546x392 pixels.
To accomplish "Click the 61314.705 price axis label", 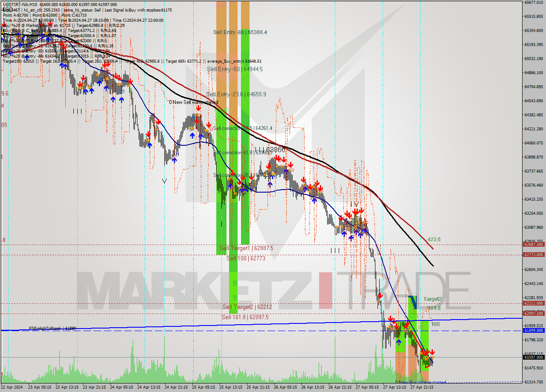I will [x=534, y=382].
